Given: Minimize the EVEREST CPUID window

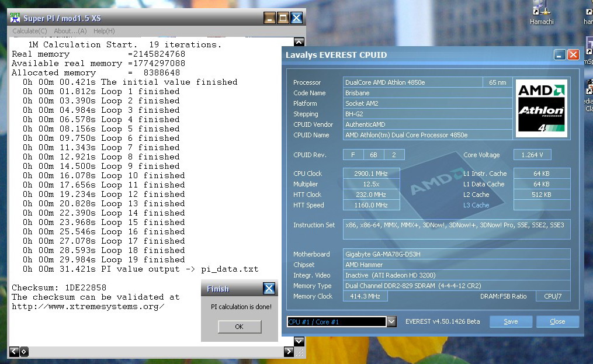Looking at the screenshot, I should point(560,55).
